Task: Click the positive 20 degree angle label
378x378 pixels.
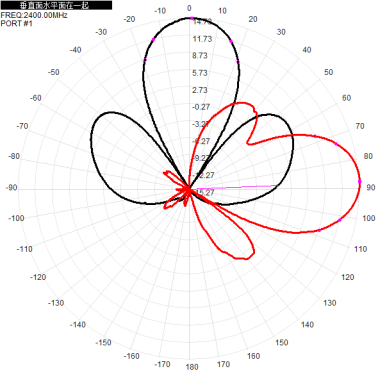Action: click(x=253, y=19)
